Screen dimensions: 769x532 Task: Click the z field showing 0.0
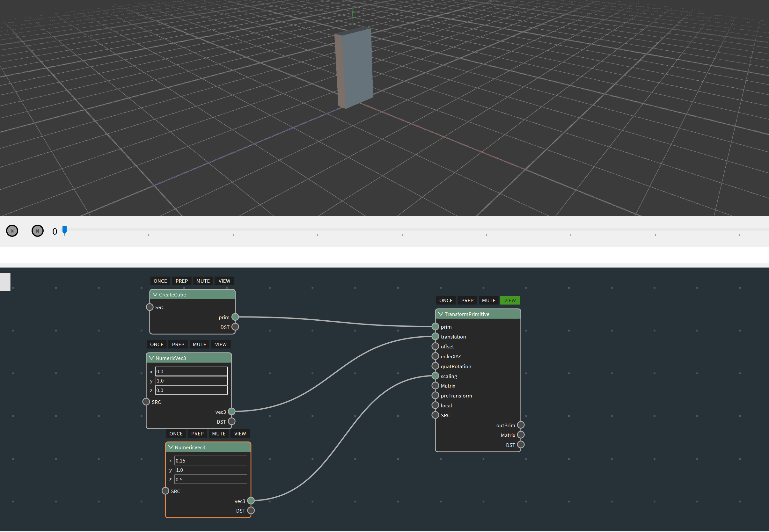click(x=191, y=390)
